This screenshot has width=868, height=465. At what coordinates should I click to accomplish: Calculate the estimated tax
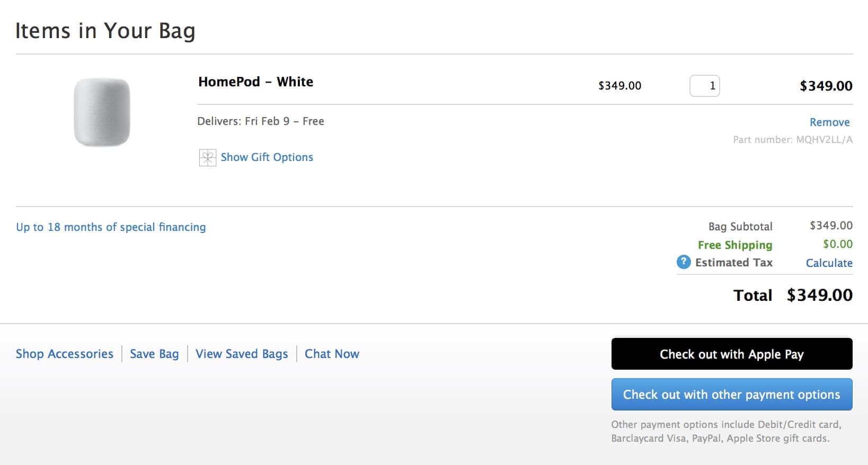[x=829, y=263]
